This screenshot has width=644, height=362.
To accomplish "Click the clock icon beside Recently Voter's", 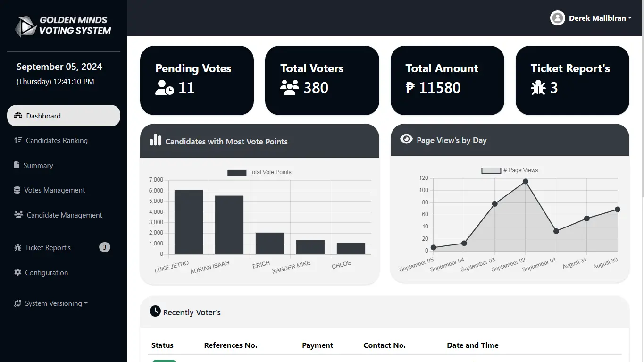I will click(155, 311).
